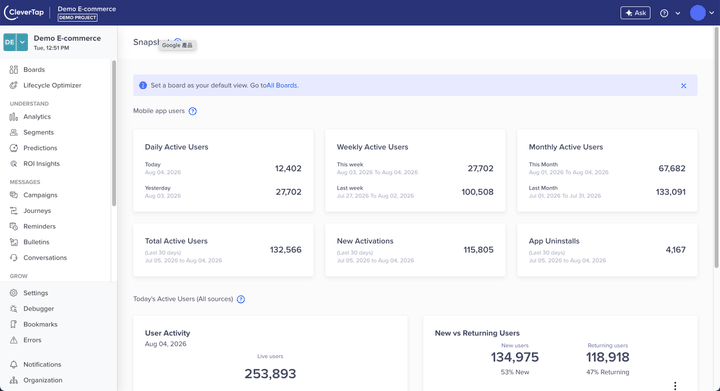
Task: Dismiss the default view info banner
Action: [683, 86]
